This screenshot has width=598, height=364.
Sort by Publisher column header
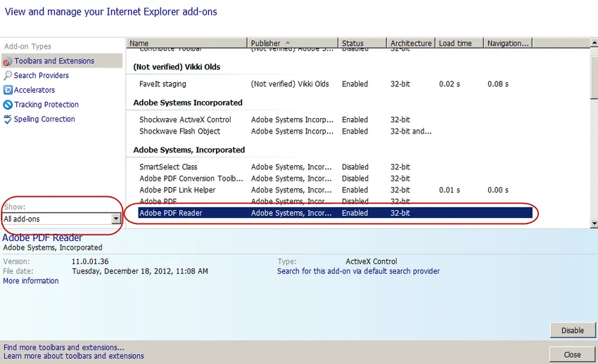point(293,43)
